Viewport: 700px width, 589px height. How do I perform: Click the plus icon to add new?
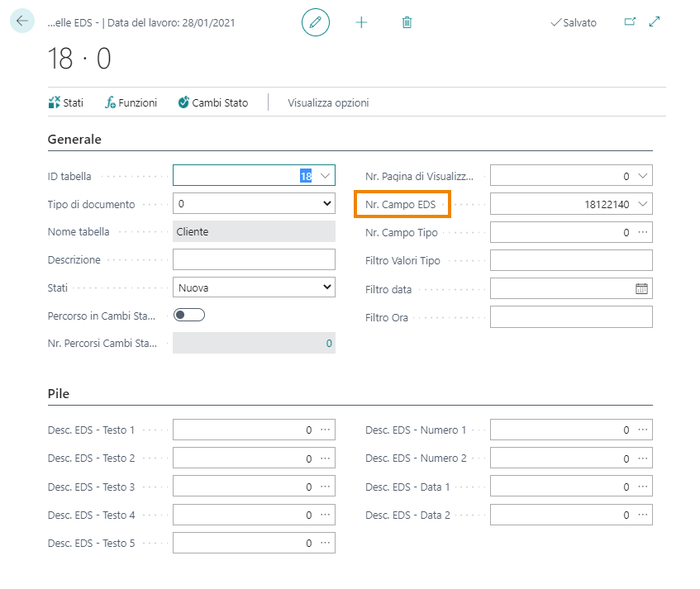pos(361,22)
